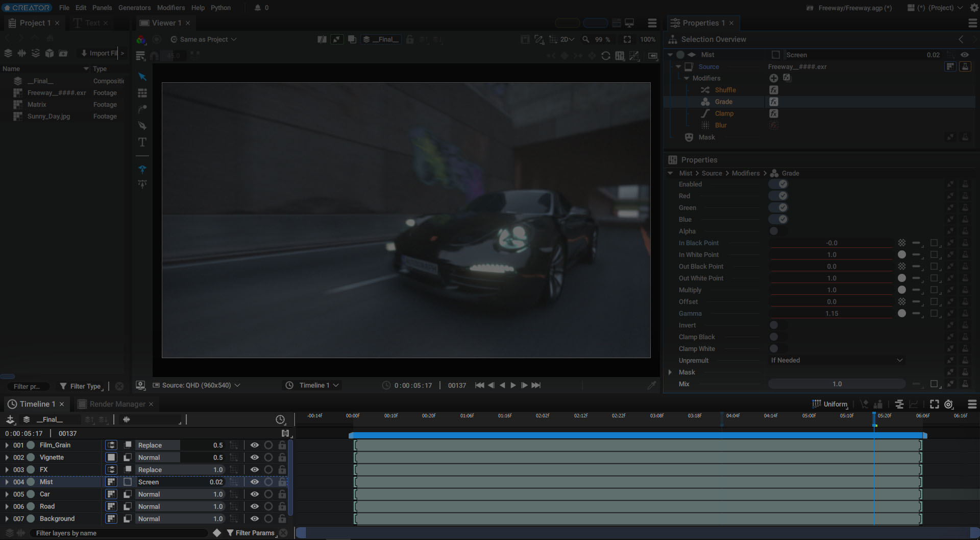Go back with Selection Overview left chevron
The height and width of the screenshot is (540, 980).
tap(961, 39)
